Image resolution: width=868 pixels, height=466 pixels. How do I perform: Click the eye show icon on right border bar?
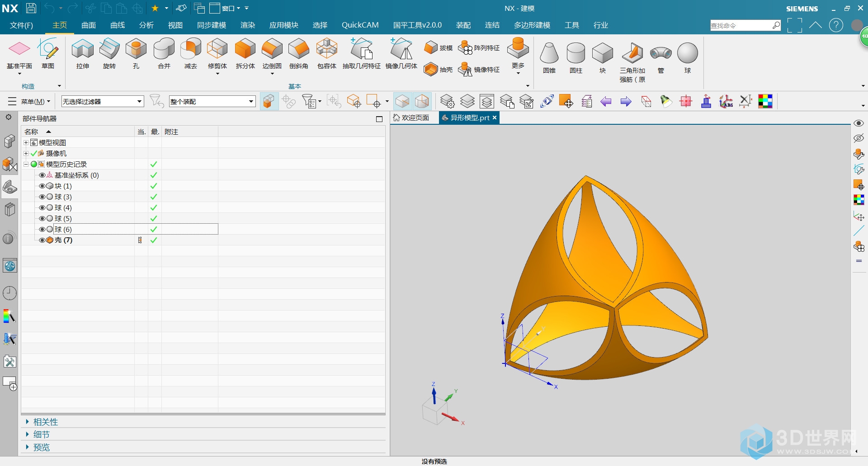(859, 123)
